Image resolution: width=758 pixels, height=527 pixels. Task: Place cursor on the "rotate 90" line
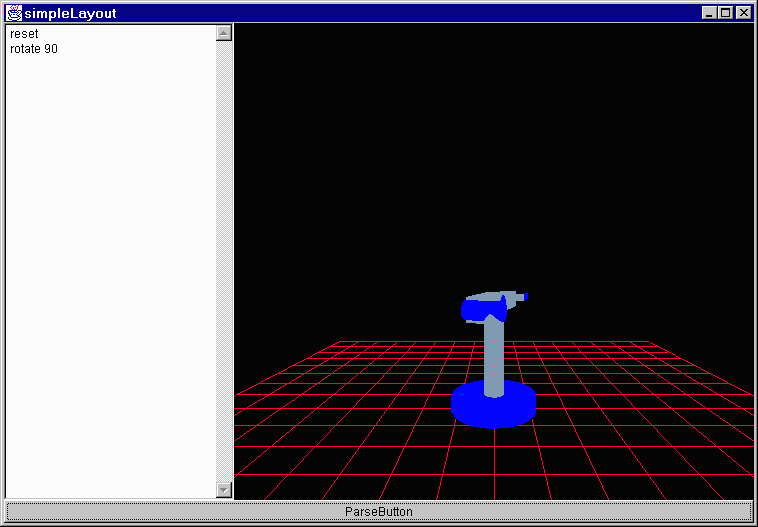coord(34,49)
